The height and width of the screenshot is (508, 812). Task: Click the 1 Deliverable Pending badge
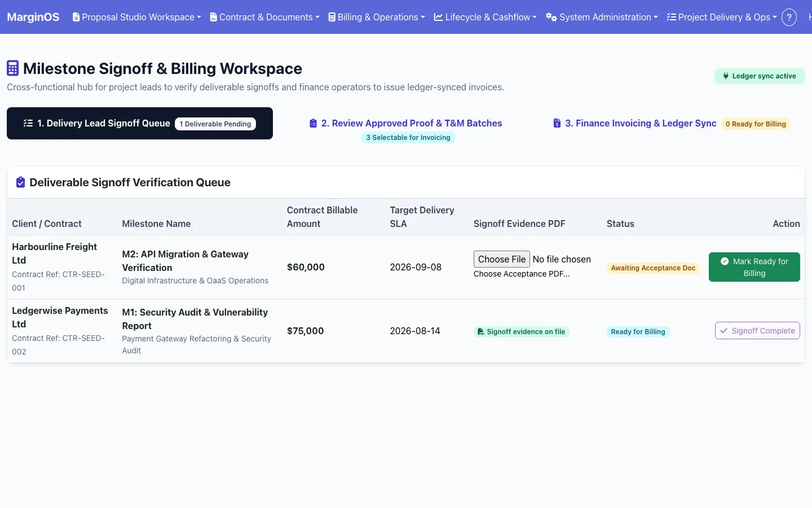(215, 124)
